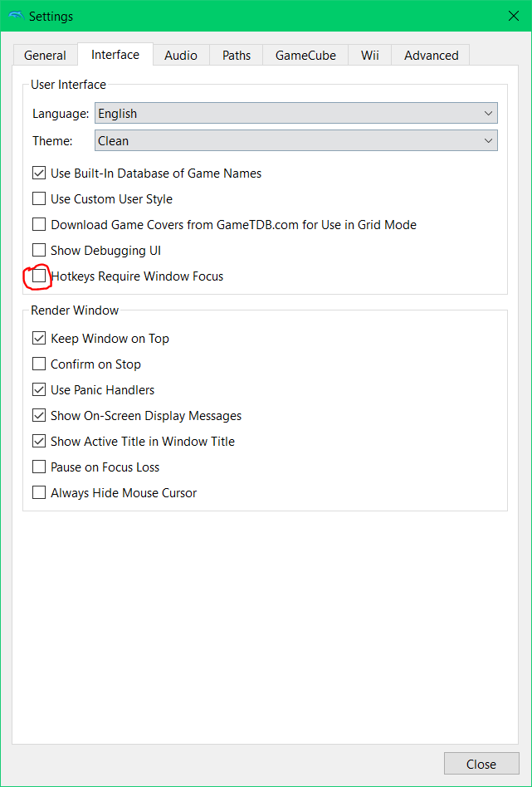
Task: Enable Hotkeys Require Window Focus checkbox
Action: tap(39, 276)
